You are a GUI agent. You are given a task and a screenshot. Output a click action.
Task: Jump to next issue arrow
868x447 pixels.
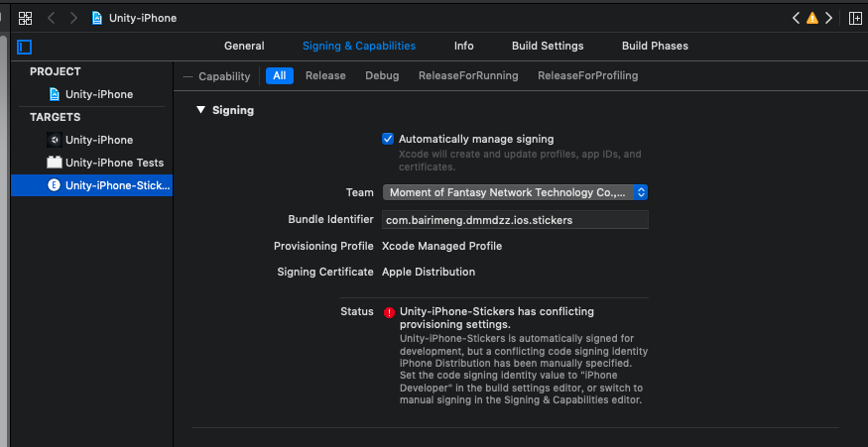click(828, 18)
